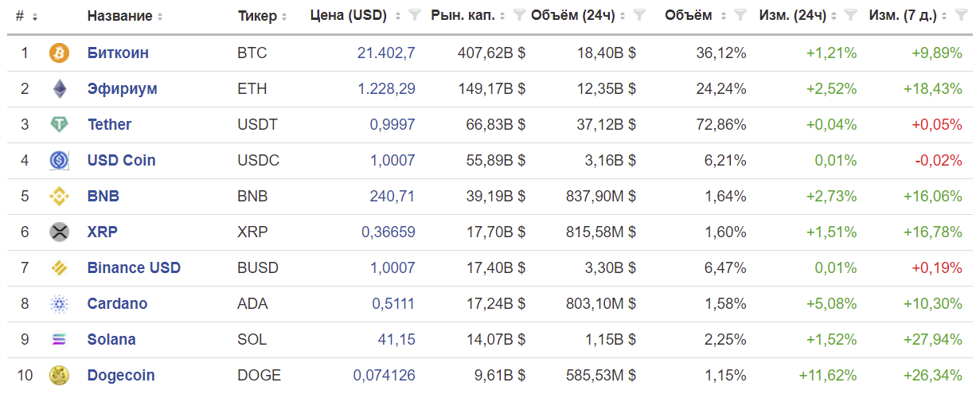Click the Solana price 41,15
The width and height of the screenshot is (980, 398).
(396, 340)
